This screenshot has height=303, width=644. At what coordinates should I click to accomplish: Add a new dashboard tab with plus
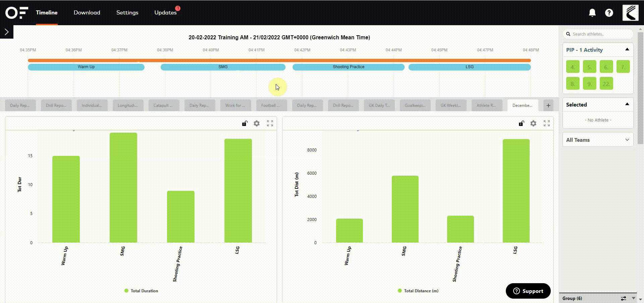coord(548,105)
